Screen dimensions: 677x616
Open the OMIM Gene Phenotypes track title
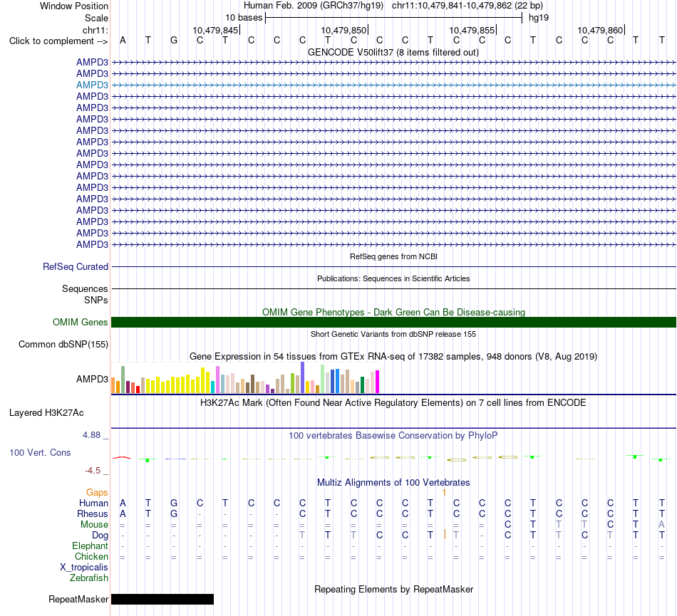click(393, 313)
